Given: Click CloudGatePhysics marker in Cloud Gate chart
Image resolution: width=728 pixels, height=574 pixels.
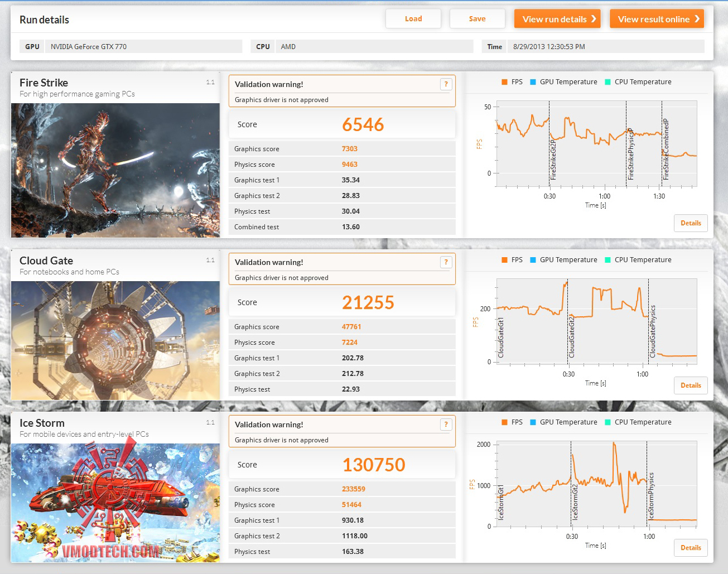Looking at the screenshot, I should pos(653,331).
